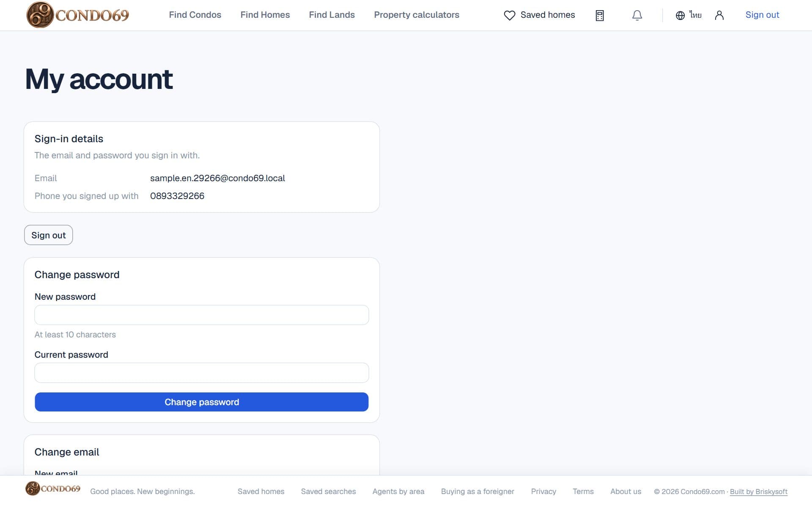This screenshot has height=508, width=812.
Task: Open Saved searches footer link
Action: coord(328,491)
